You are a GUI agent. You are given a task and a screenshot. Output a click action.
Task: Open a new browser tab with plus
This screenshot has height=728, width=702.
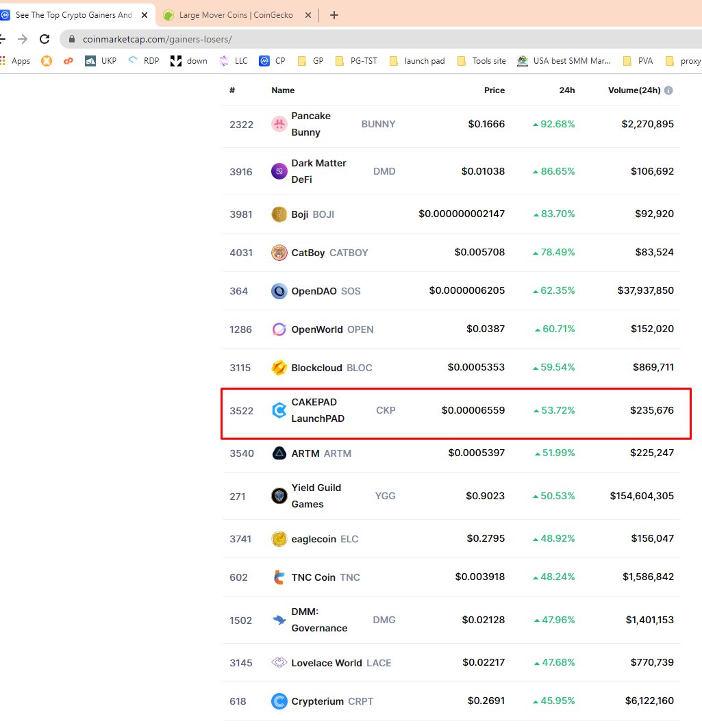pos(334,15)
